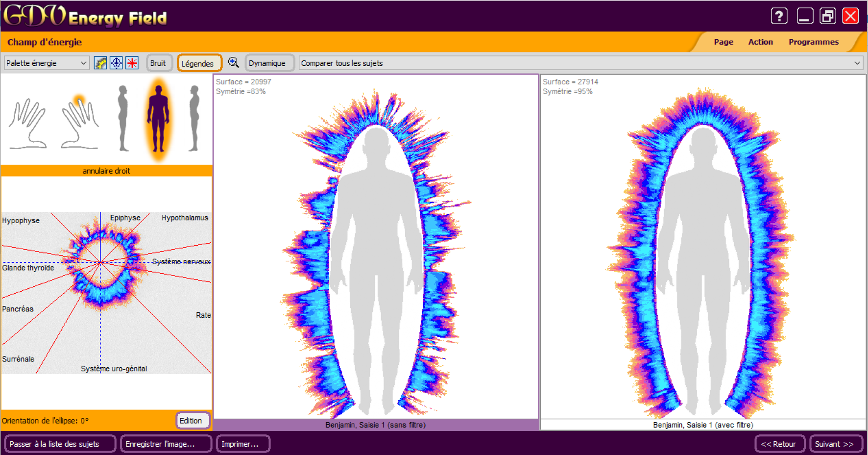Click the Surface = 20997 readout
This screenshot has height=455, width=868.
click(x=243, y=82)
